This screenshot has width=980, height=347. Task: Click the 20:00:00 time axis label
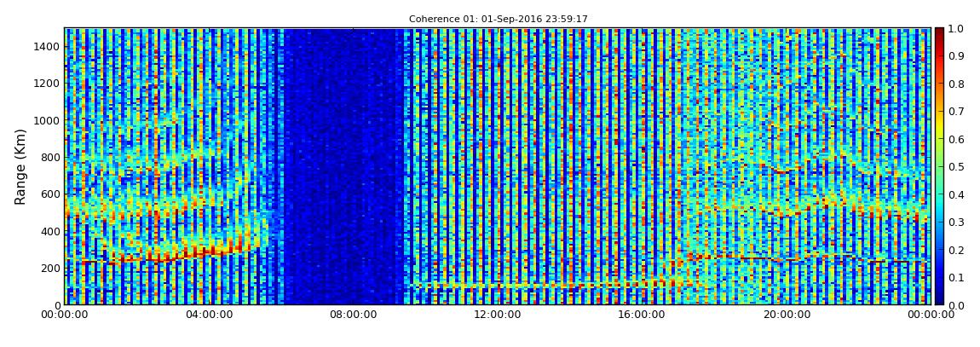[787, 315]
